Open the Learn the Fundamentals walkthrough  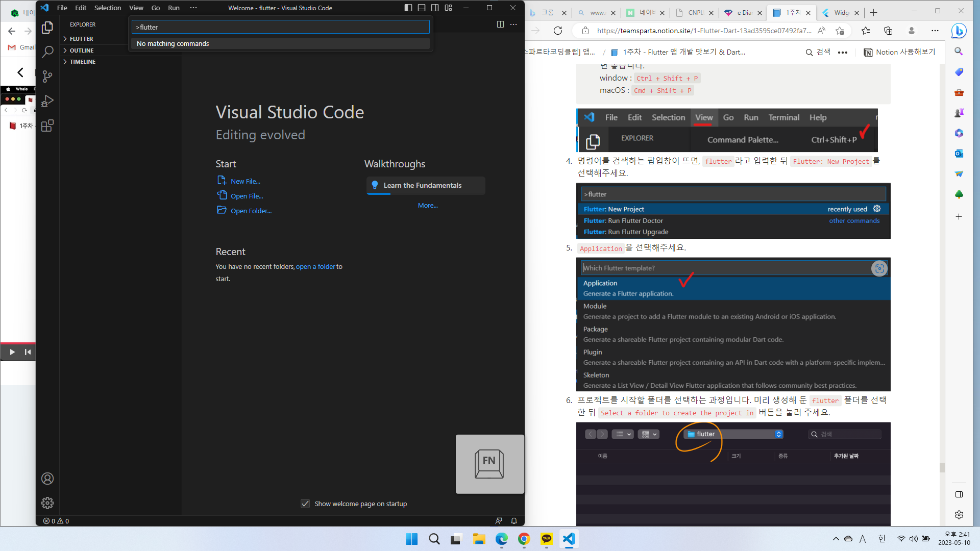[x=426, y=185]
